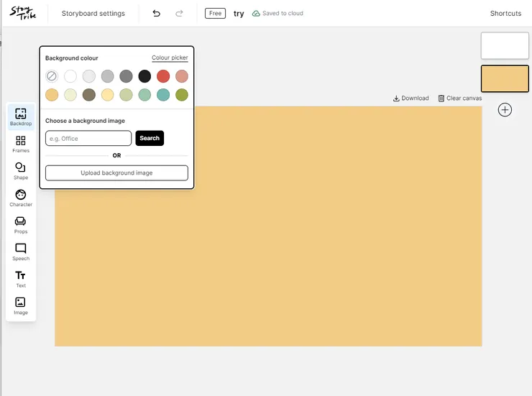532x396 pixels.
Task: Click the background image search field
Action: (x=88, y=138)
